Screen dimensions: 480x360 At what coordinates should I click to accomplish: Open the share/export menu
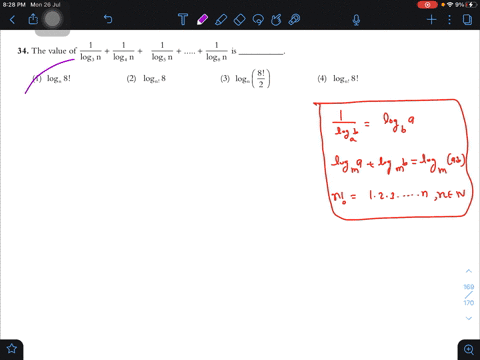33,19
